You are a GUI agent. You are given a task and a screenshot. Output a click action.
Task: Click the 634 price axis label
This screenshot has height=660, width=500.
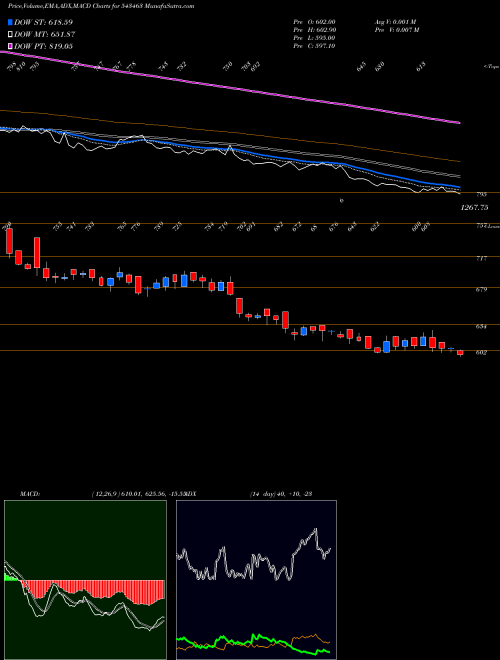click(x=481, y=326)
